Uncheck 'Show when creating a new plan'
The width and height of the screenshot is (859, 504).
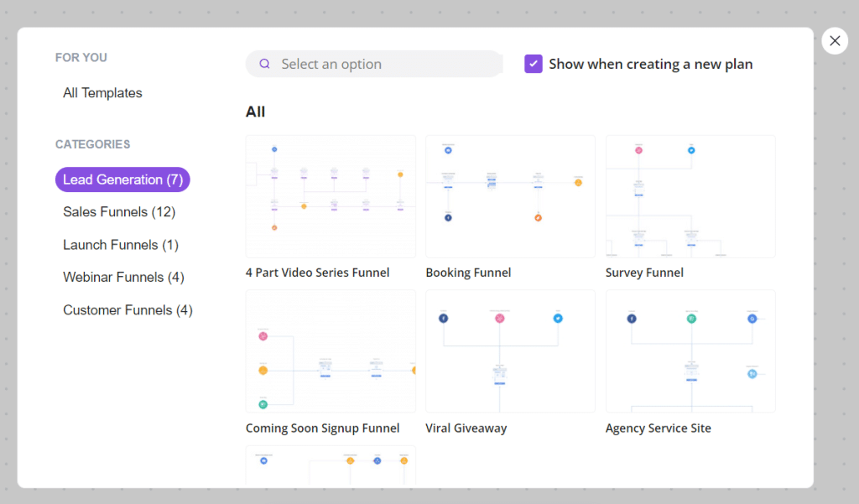pos(533,64)
